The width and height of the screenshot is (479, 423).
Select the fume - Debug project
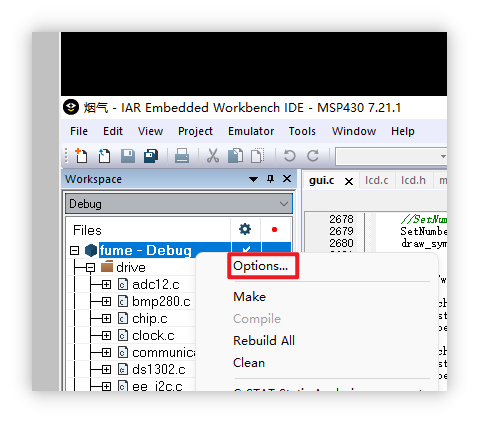coord(145,250)
